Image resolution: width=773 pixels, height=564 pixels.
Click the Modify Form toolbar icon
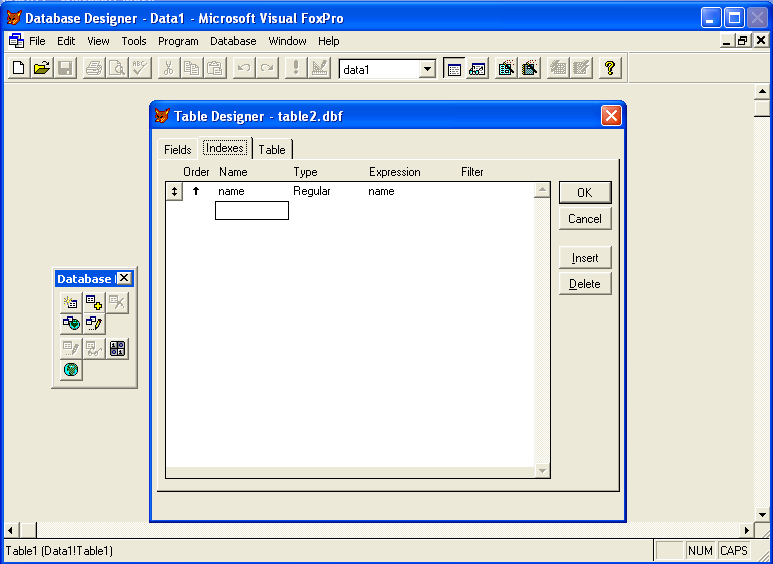tap(319, 68)
